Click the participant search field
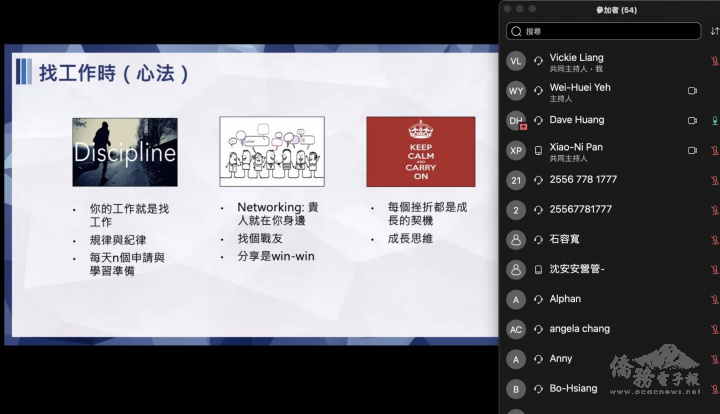Viewport: 720px width, 414px height. [603, 31]
